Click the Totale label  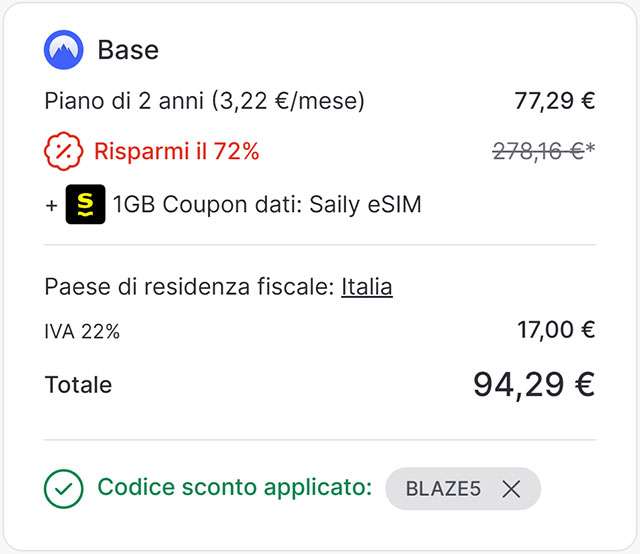pyautogui.click(x=78, y=385)
